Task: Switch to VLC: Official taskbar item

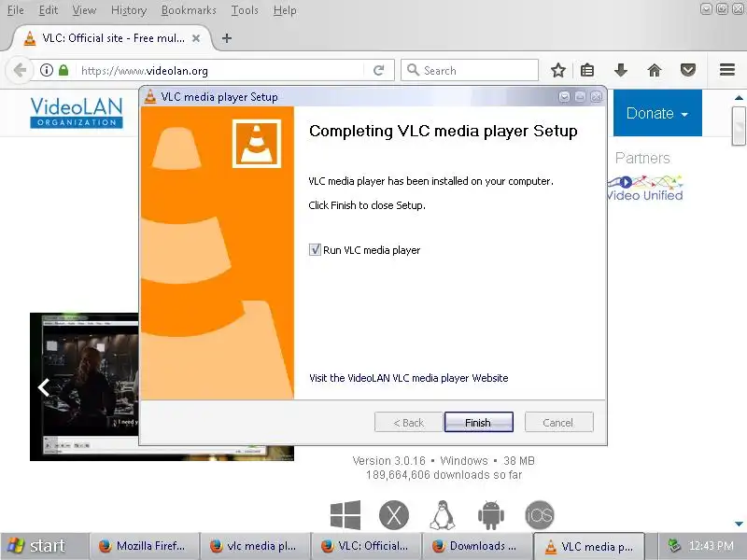Action: (x=366, y=546)
